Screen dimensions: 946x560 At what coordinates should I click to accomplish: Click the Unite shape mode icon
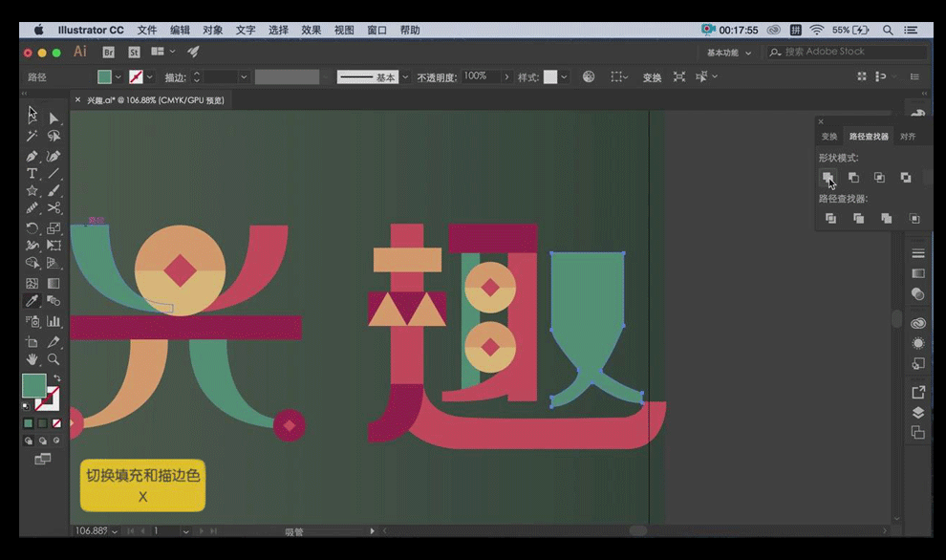828,178
